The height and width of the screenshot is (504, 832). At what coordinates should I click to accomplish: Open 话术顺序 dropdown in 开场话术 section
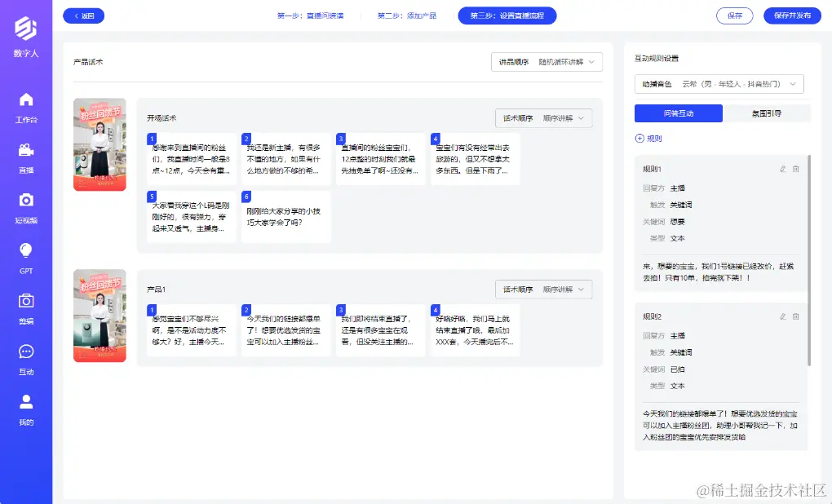(x=543, y=118)
